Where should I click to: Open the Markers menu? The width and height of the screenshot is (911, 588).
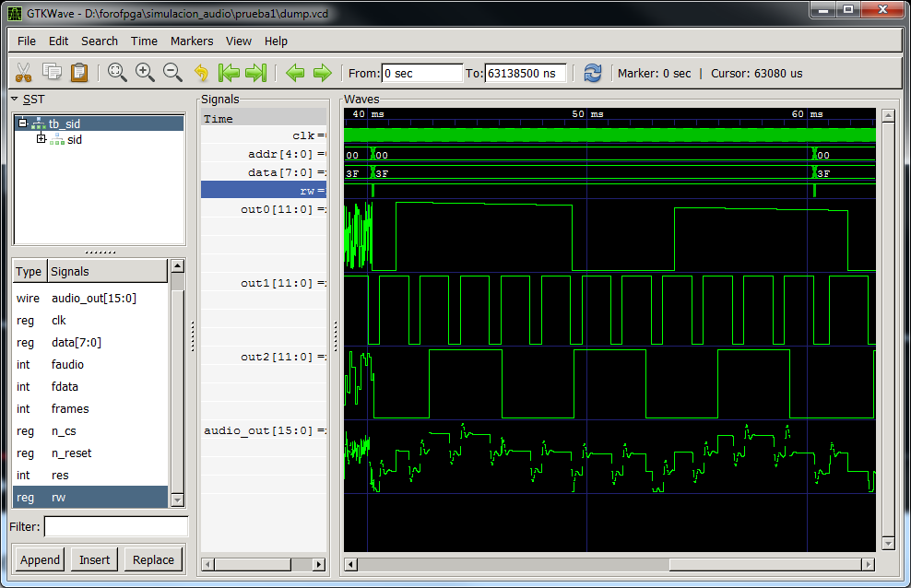coord(191,41)
